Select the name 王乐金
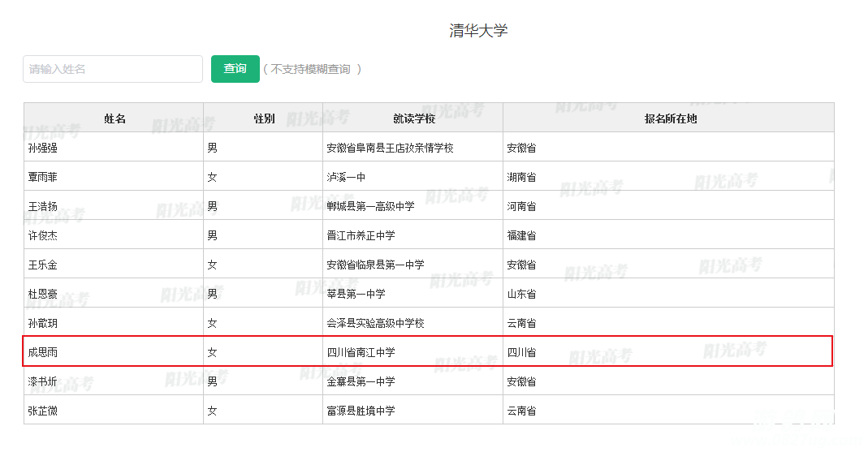Screen dimensions: 868x452 [x=42, y=265]
